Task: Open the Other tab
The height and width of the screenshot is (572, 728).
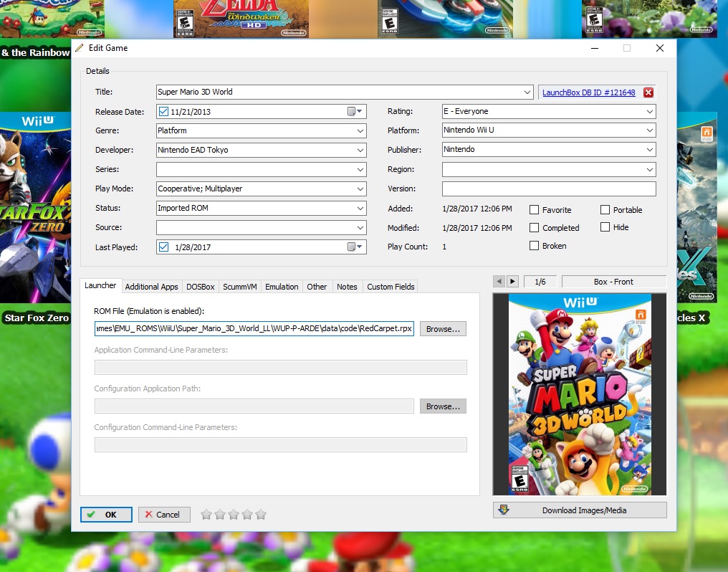Action: click(317, 287)
